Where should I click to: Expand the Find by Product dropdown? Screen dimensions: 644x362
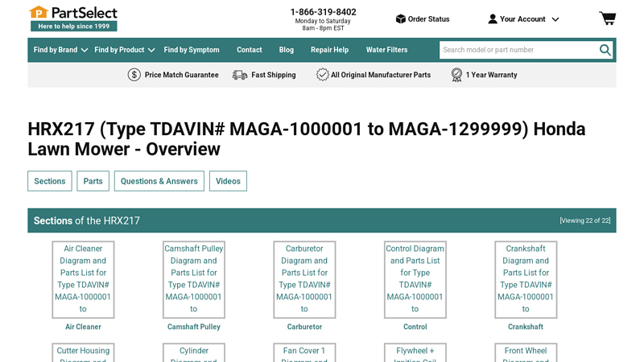tap(124, 50)
